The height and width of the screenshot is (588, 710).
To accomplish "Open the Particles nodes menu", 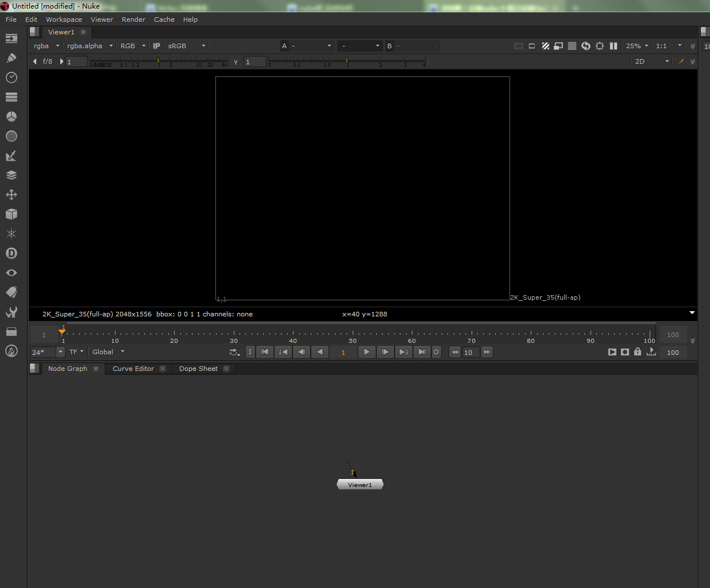I will (x=11, y=234).
